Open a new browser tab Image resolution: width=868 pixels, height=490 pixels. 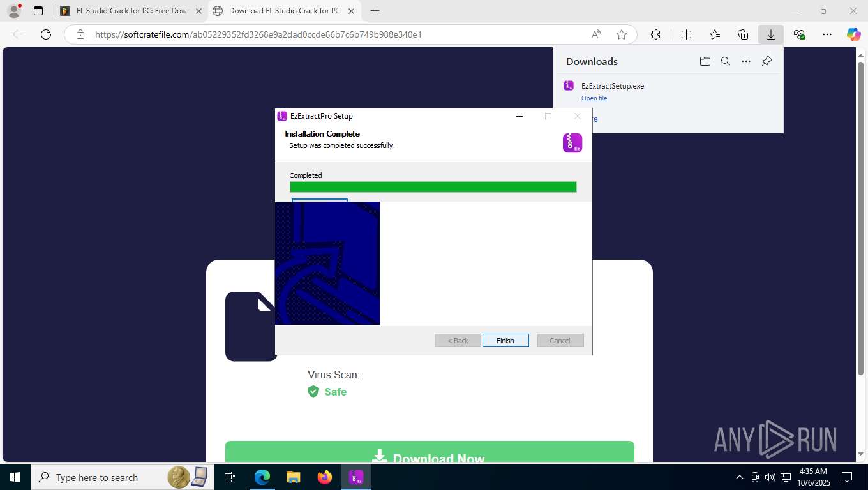pyautogui.click(x=375, y=11)
